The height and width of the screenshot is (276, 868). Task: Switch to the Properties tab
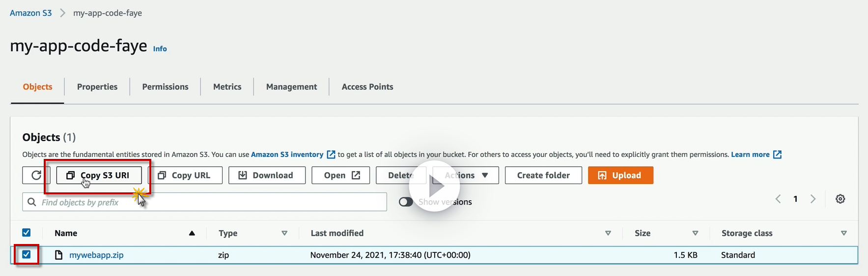tap(97, 87)
